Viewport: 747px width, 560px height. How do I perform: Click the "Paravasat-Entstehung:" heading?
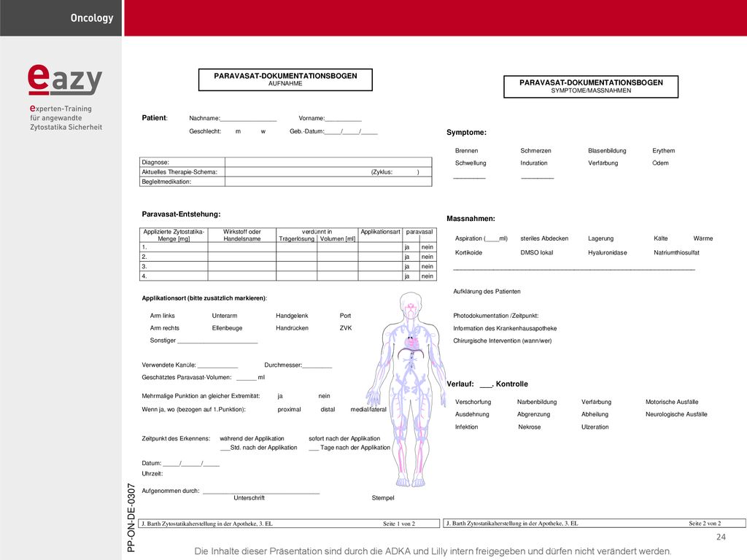pos(181,214)
